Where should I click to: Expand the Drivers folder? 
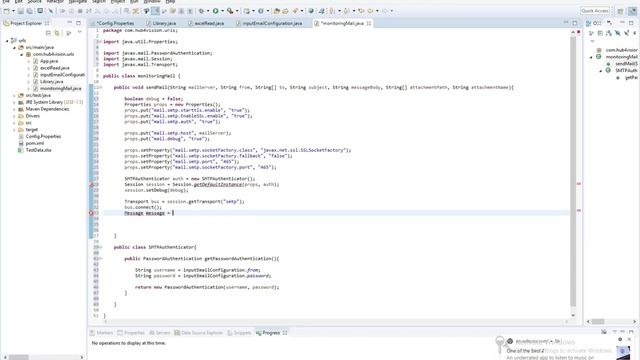click(14, 116)
